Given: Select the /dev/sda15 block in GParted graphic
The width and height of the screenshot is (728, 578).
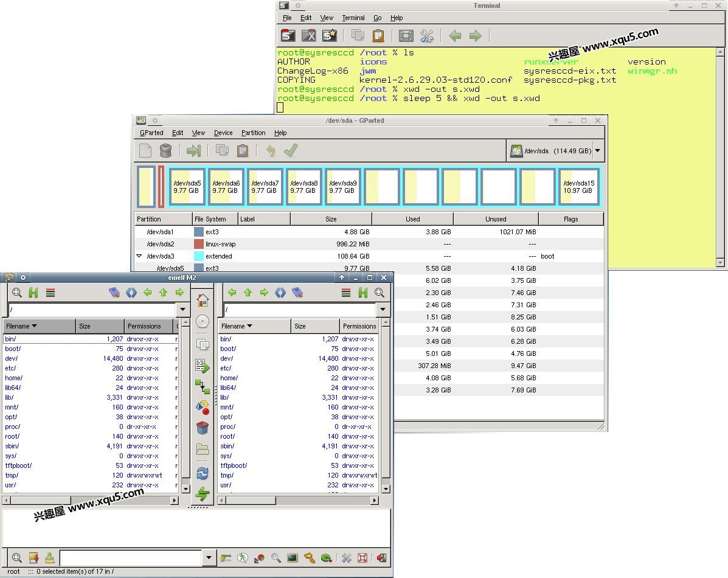Looking at the screenshot, I should [578, 187].
